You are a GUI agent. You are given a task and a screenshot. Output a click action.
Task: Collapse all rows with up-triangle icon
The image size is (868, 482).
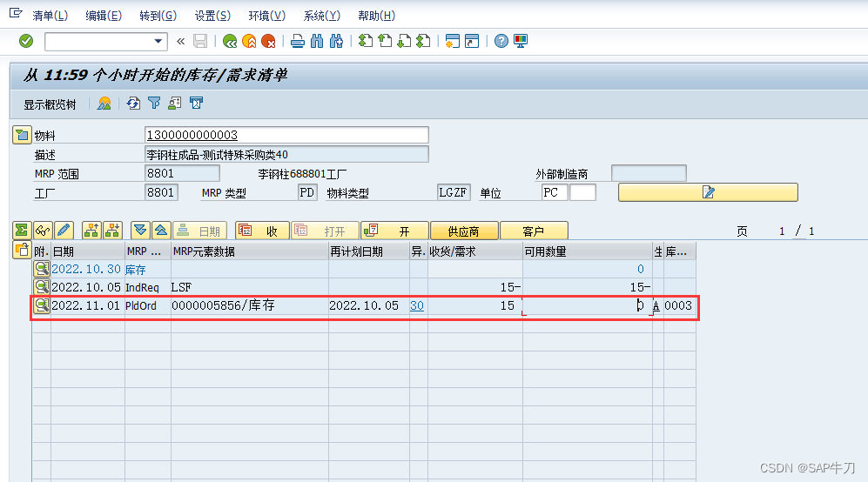click(161, 231)
